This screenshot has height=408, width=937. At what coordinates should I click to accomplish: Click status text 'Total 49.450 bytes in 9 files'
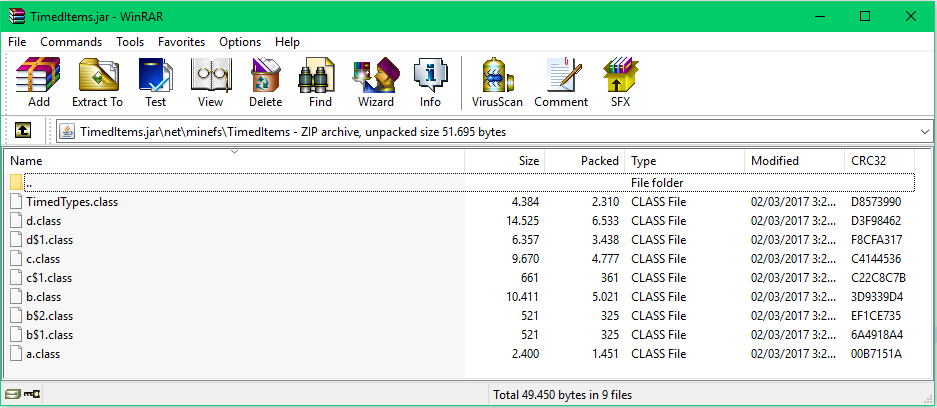[x=562, y=395]
